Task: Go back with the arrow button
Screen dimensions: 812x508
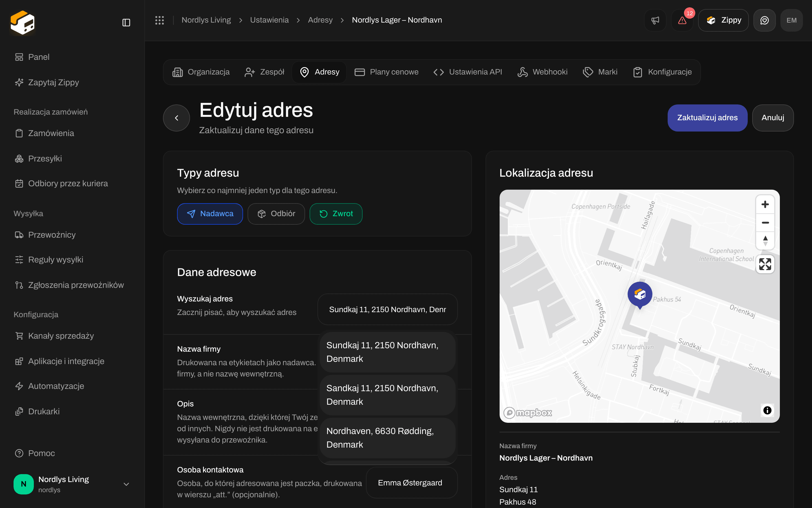Action: 176,118
